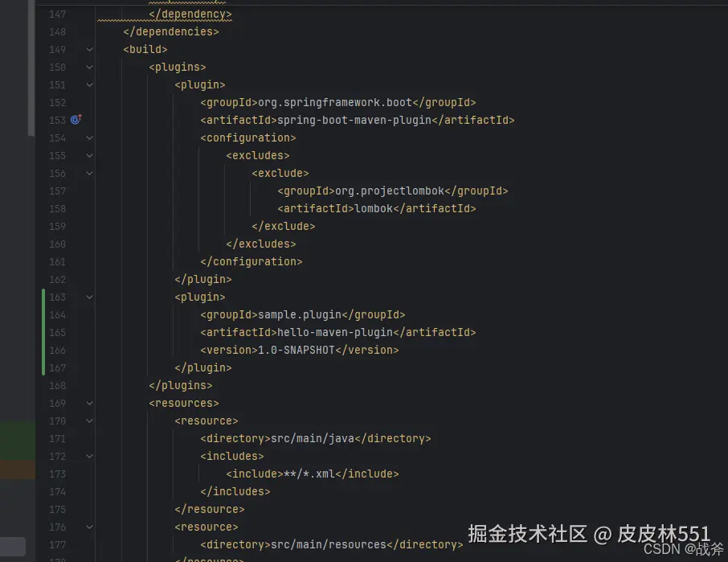The image size is (728, 562).
Task: Collapse the first plugin block at line 151
Action: (89, 84)
